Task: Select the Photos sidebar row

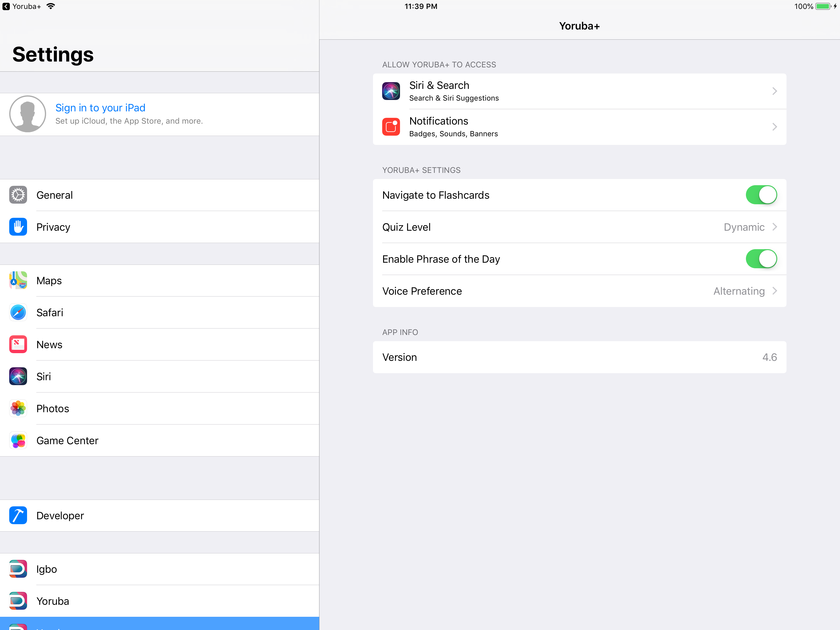Action: pyautogui.click(x=160, y=409)
